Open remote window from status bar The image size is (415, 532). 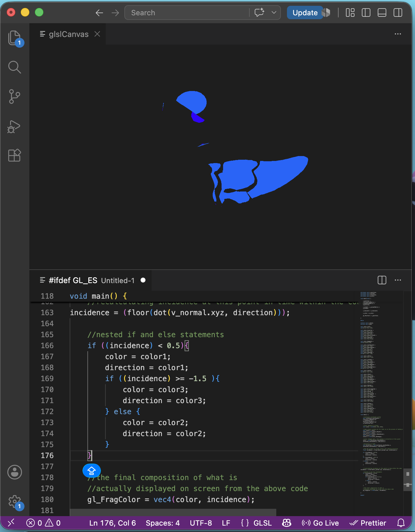[11, 523]
